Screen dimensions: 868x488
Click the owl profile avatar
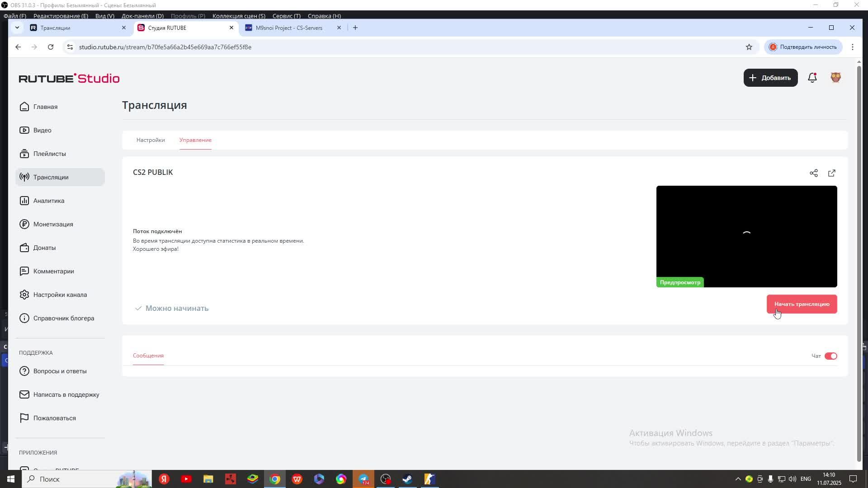point(835,78)
